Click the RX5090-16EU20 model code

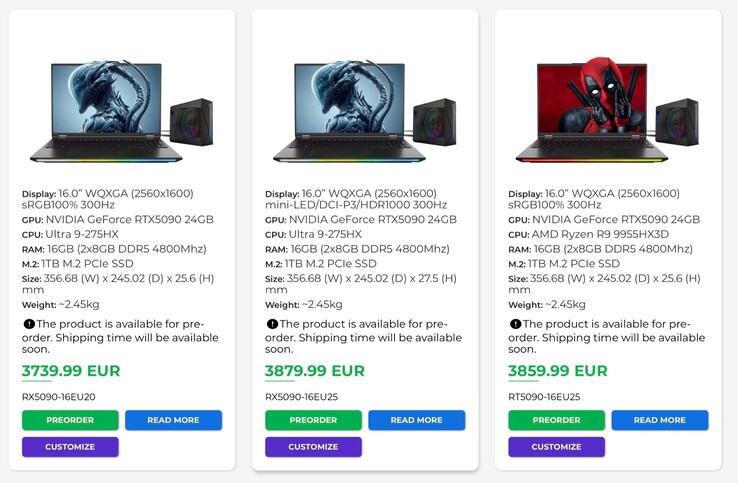(x=58, y=397)
